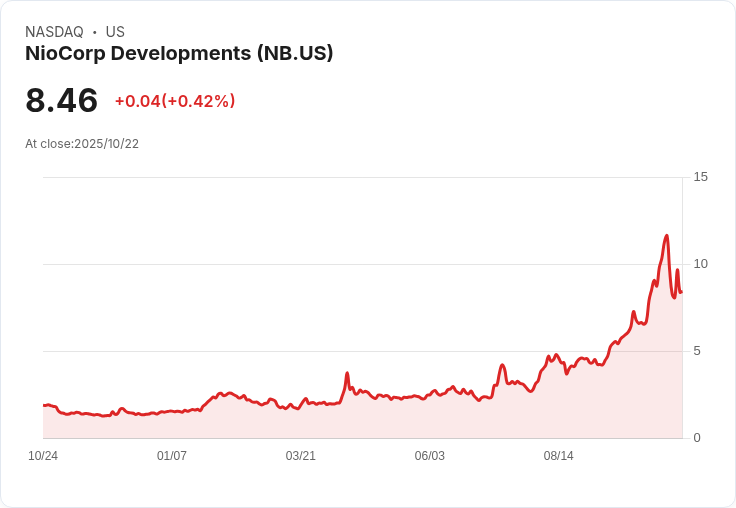Click the 15 value on the price axis
736x508 pixels.
[700, 177]
